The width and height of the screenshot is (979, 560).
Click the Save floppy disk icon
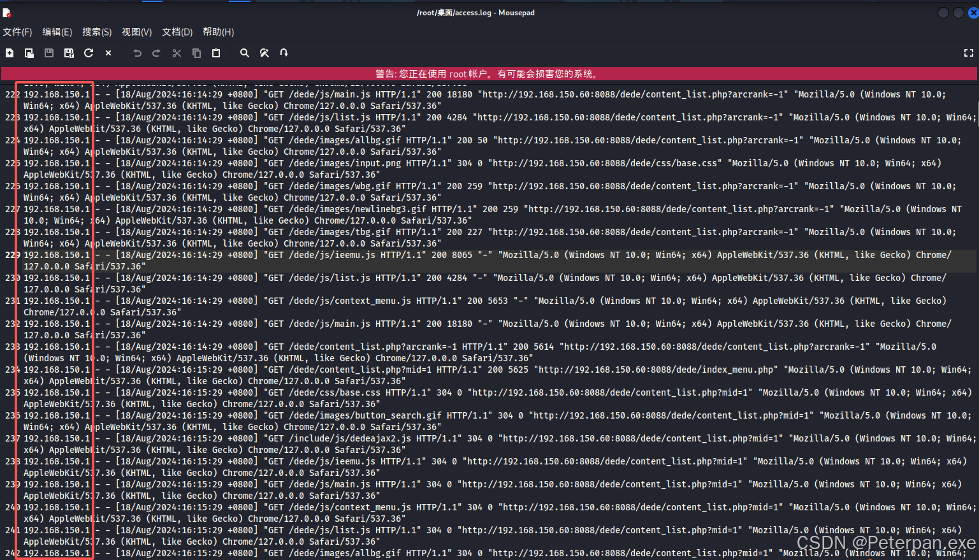pos(49,54)
